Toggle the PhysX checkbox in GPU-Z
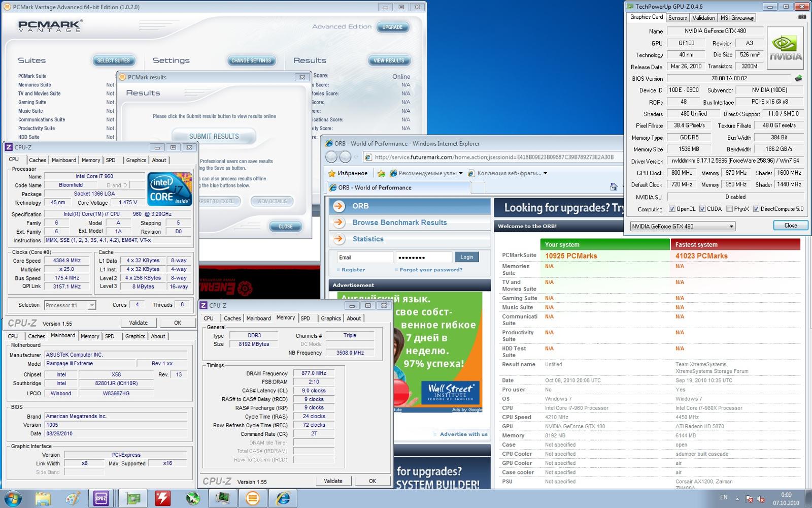 (729, 209)
